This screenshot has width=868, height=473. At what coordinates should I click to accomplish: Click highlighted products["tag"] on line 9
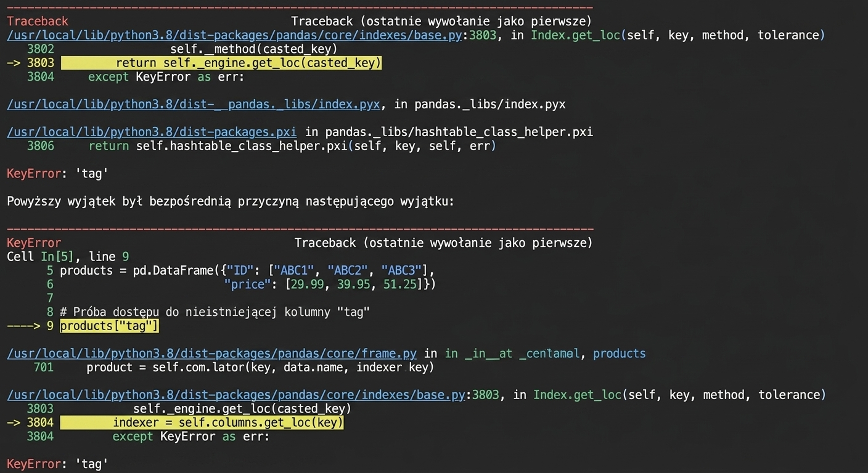pos(110,326)
